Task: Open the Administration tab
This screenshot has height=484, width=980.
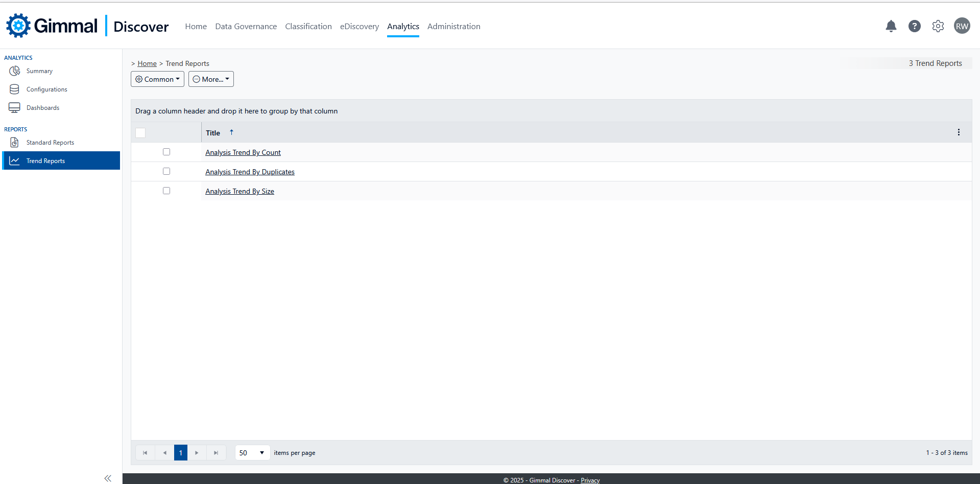Action: pyautogui.click(x=453, y=27)
